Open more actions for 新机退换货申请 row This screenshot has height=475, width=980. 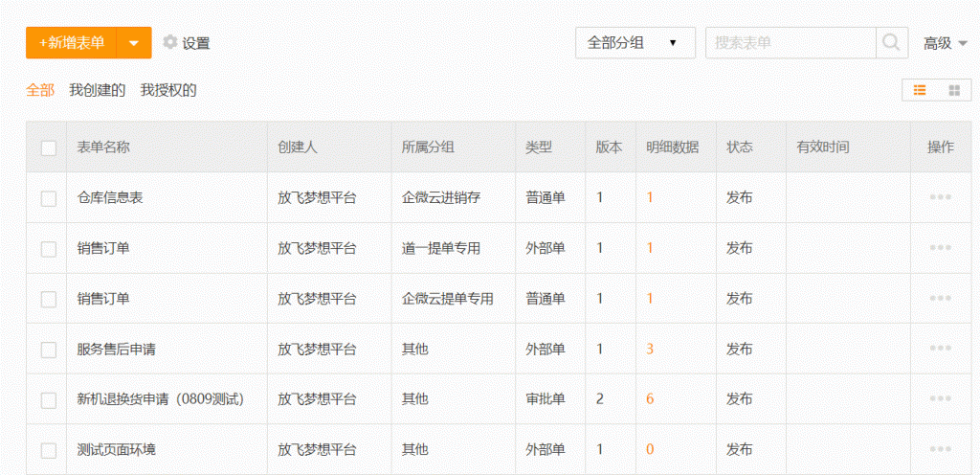(940, 399)
